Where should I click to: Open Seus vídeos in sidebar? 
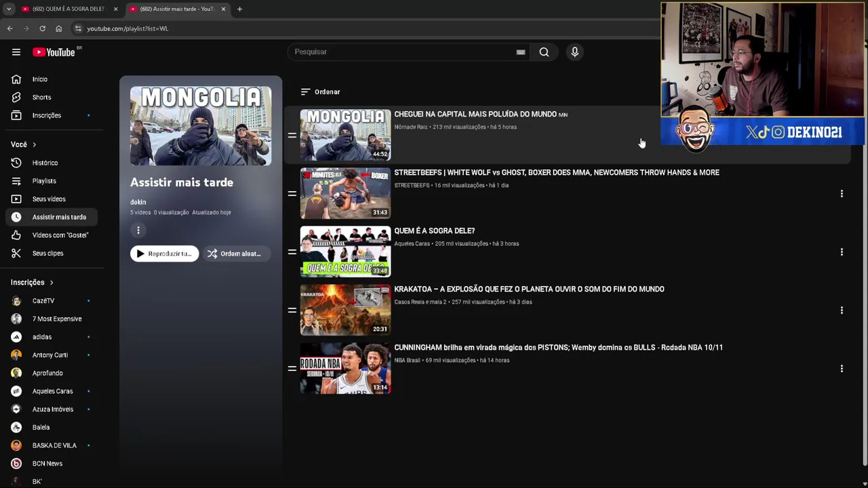[x=53, y=199]
